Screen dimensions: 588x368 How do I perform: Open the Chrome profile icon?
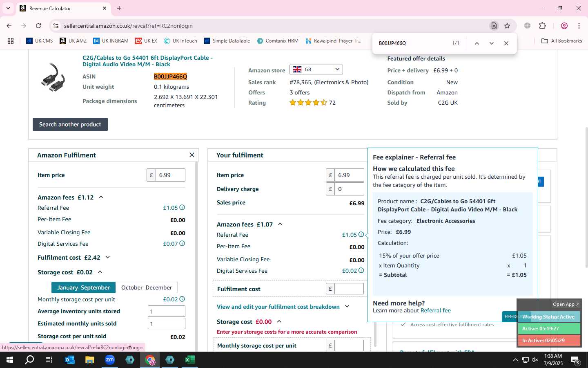pos(564,26)
